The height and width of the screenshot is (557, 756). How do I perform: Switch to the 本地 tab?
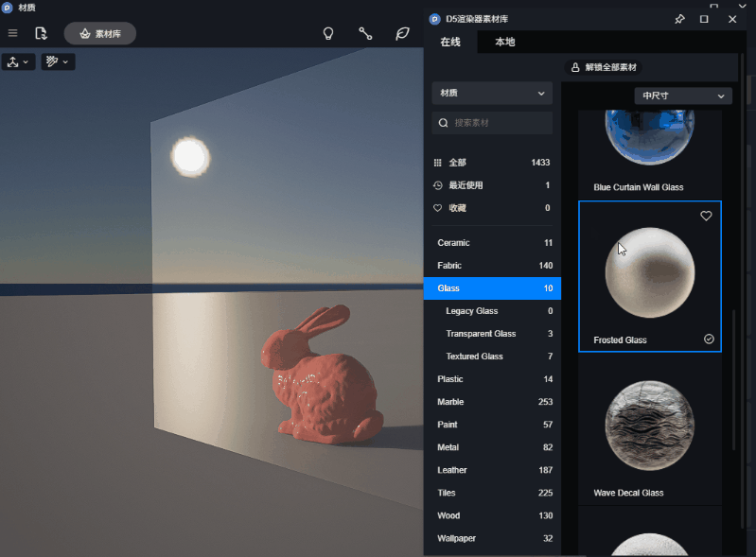[x=505, y=42]
